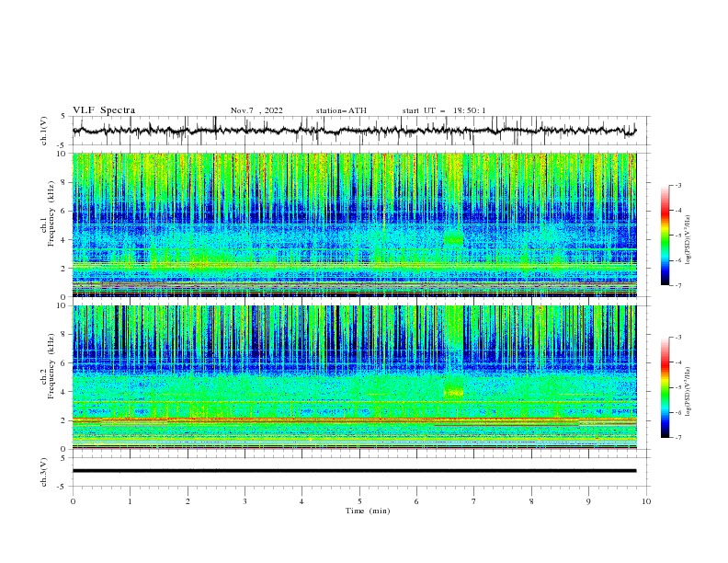Click the red 2 kHz line in ch.2 spectrogram
The height and width of the screenshot is (563, 728).
point(354,419)
